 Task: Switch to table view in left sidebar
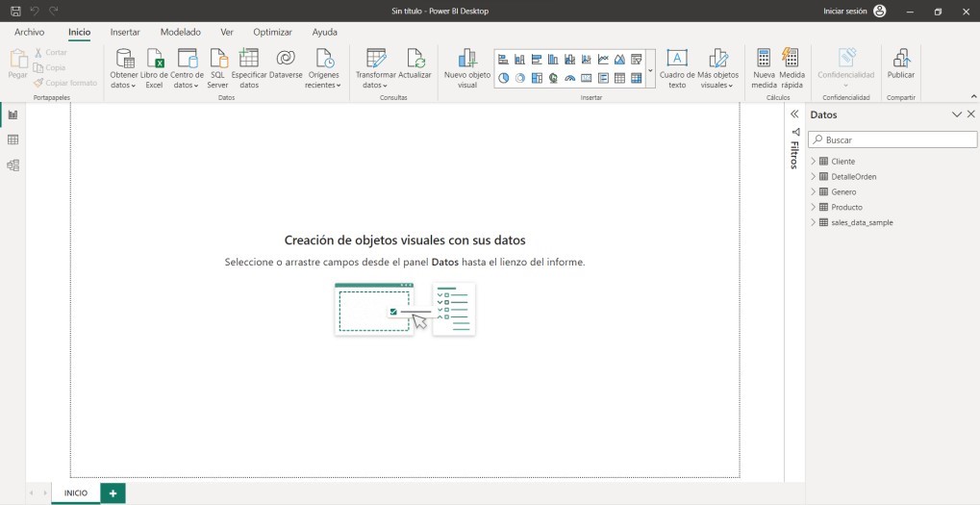[13, 140]
